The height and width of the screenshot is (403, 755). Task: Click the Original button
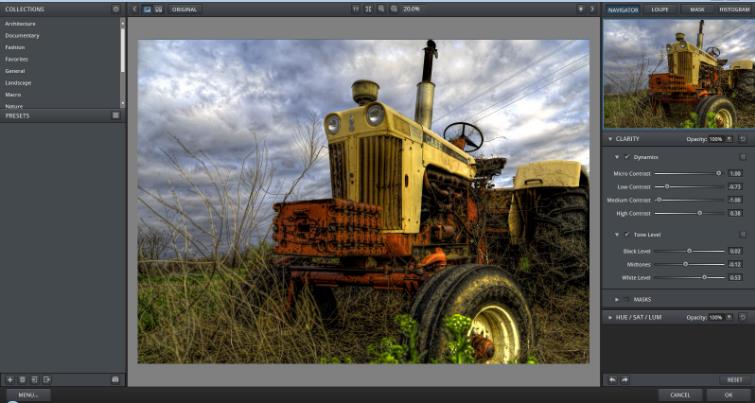pyautogui.click(x=185, y=9)
